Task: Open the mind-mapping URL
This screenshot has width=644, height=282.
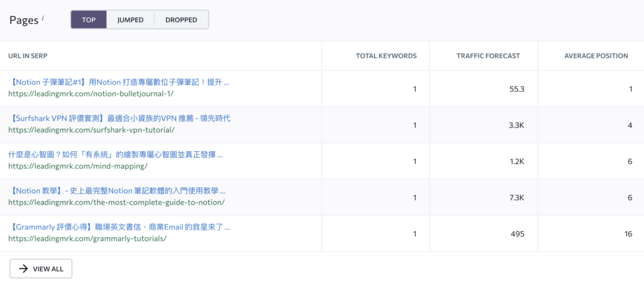Action: (x=77, y=166)
